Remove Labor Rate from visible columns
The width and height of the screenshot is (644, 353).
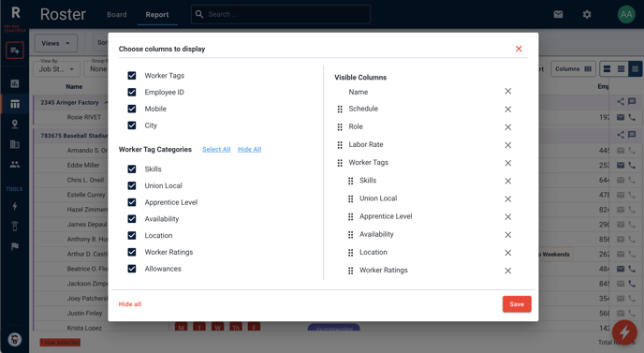[507, 145]
